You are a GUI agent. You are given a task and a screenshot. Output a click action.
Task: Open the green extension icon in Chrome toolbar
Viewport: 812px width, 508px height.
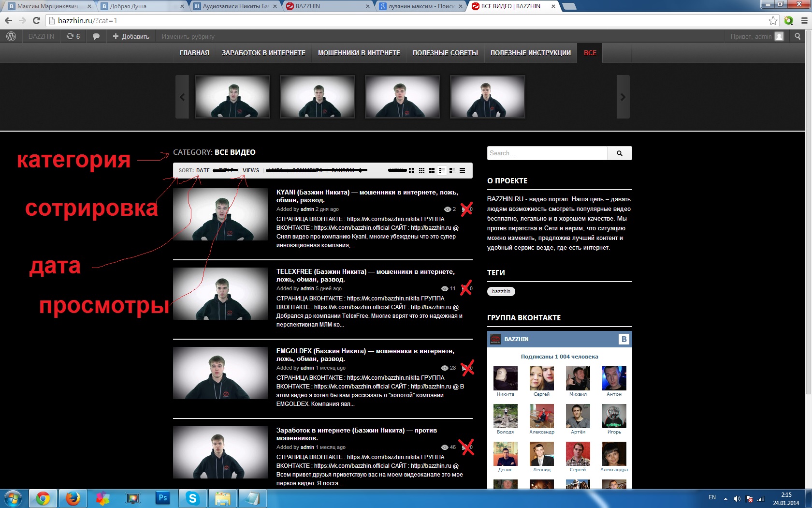tap(789, 20)
